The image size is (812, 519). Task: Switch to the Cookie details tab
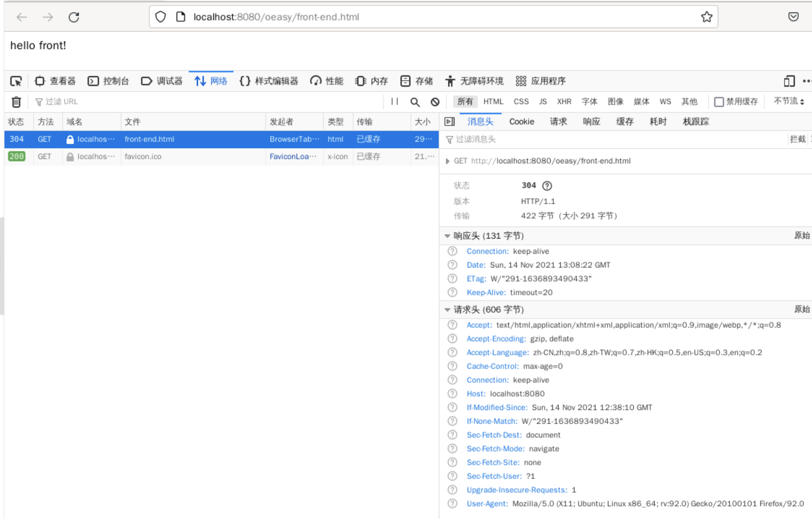coord(522,122)
